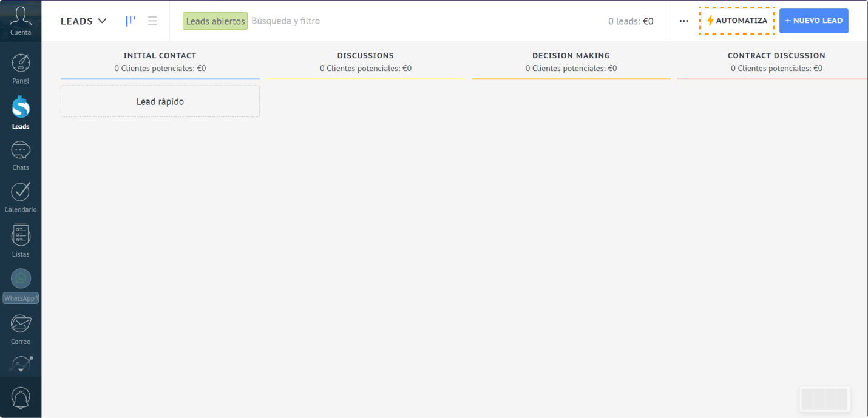Open the Leads section icon
This screenshot has width=868, height=418.
pos(21,108)
